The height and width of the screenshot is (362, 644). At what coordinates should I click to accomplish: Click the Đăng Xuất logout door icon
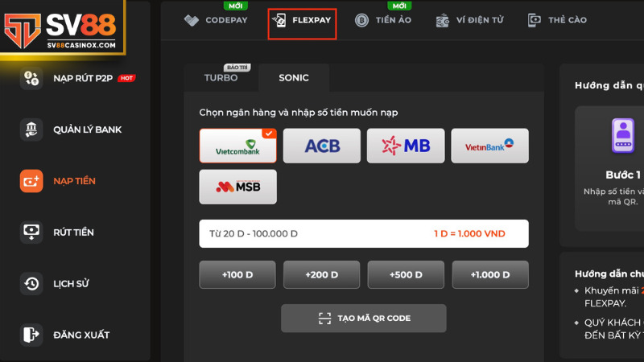[31, 335]
